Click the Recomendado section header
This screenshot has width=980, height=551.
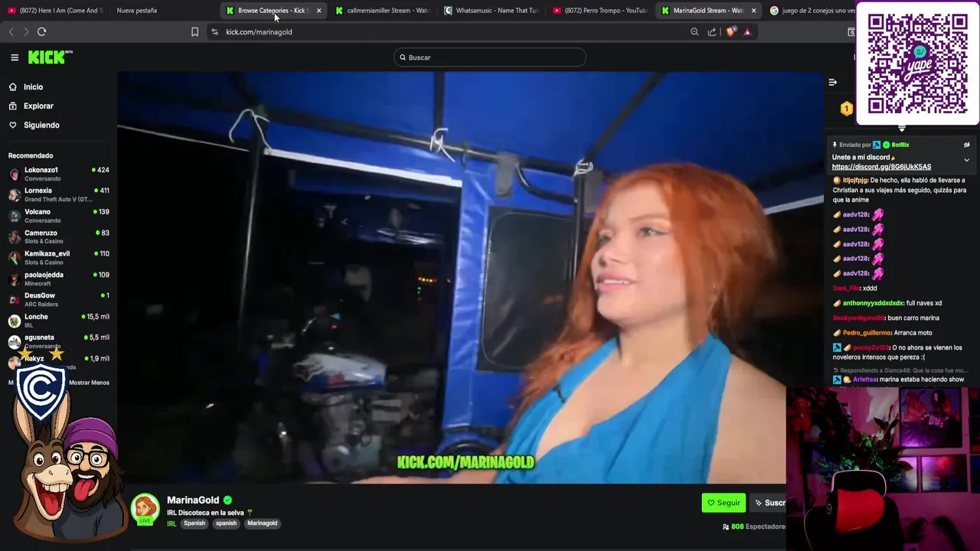click(31, 156)
